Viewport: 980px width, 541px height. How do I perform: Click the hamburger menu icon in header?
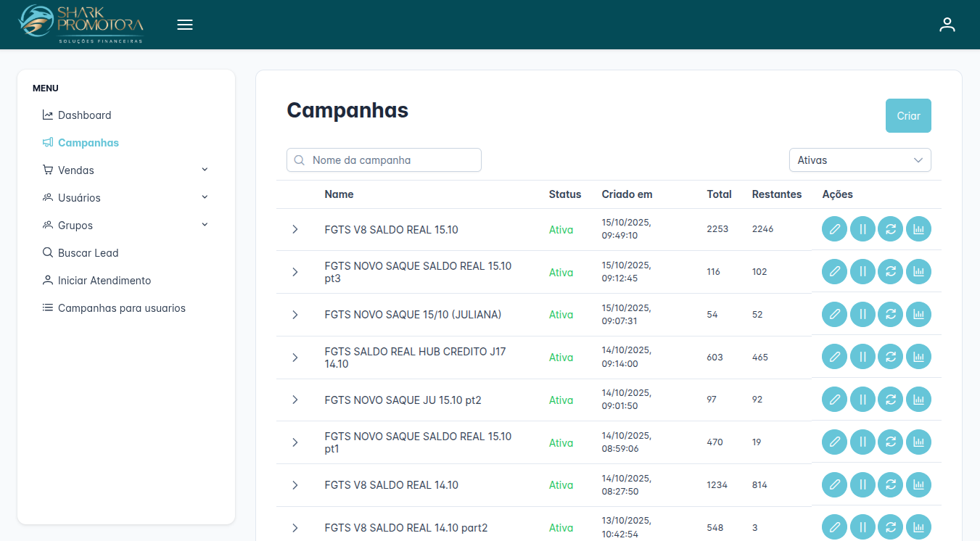185,25
